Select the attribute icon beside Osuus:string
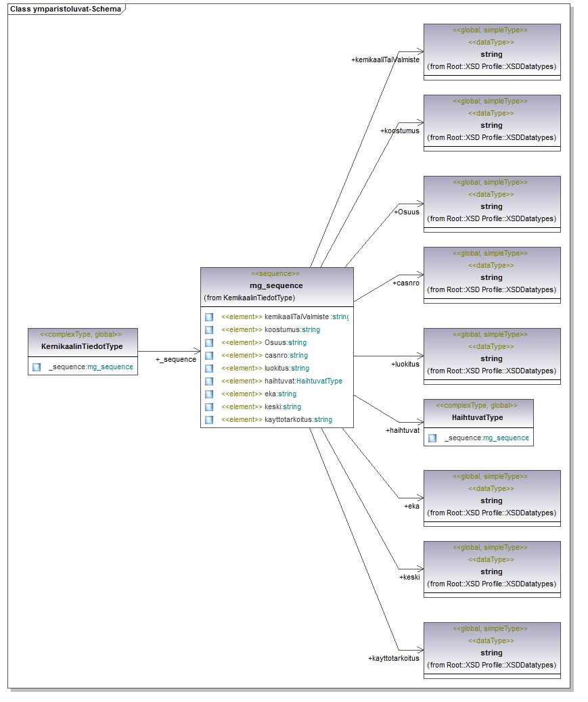 209,342
